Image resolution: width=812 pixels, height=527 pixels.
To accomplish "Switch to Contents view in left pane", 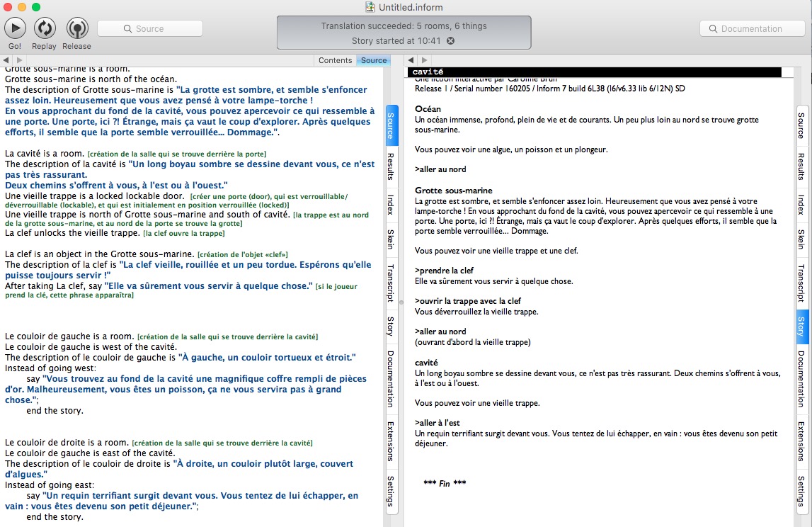I will click(x=335, y=60).
